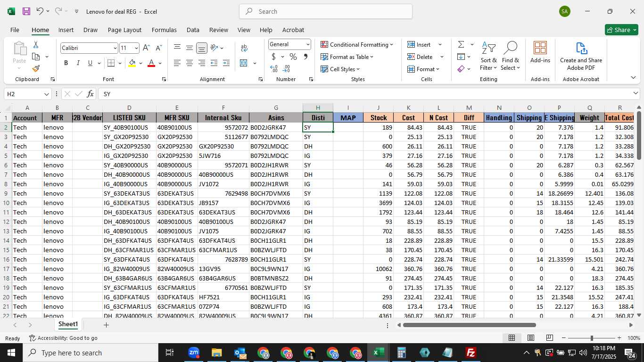
Task: Switch to Normal view in status bar
Action: tap(512, 338)
